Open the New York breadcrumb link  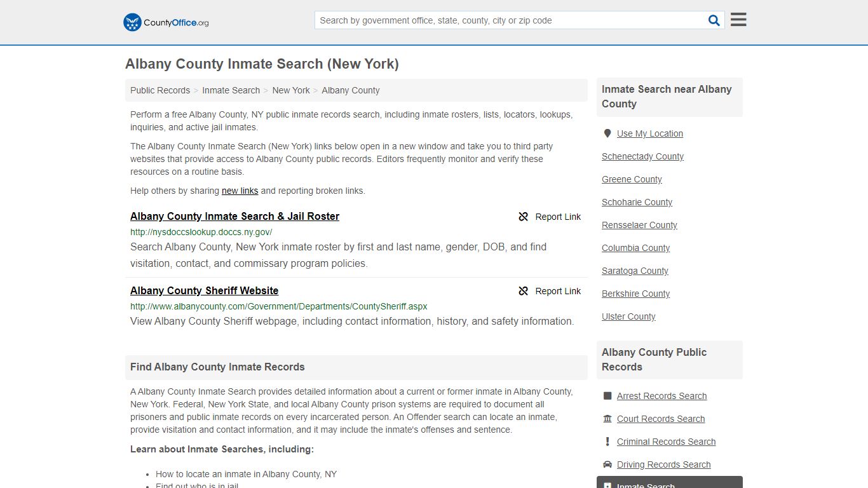pos(291,90)
